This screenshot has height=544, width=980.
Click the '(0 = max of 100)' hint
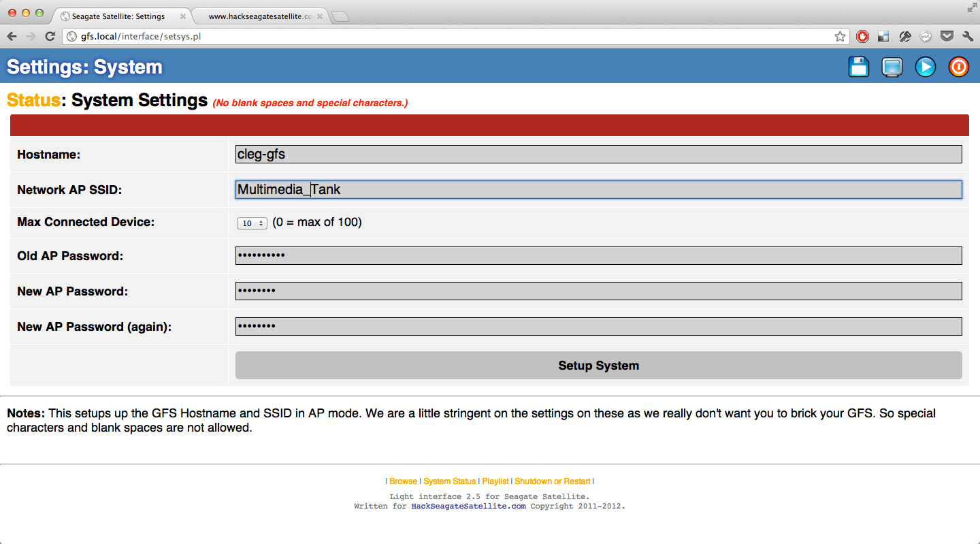(317, 222)
